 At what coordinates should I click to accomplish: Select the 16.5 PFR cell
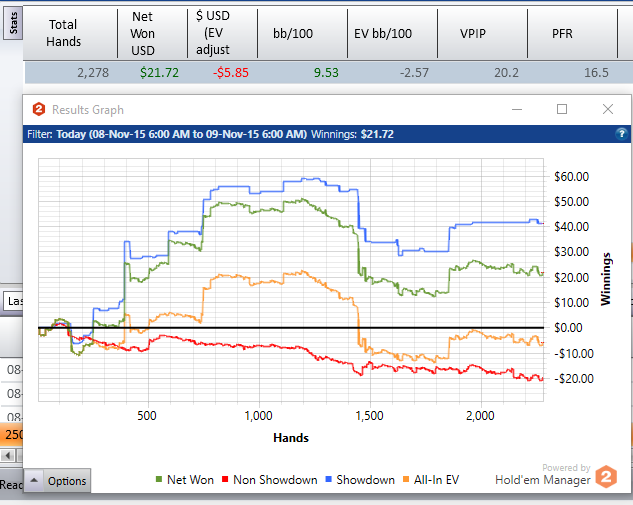coord(596,73)
